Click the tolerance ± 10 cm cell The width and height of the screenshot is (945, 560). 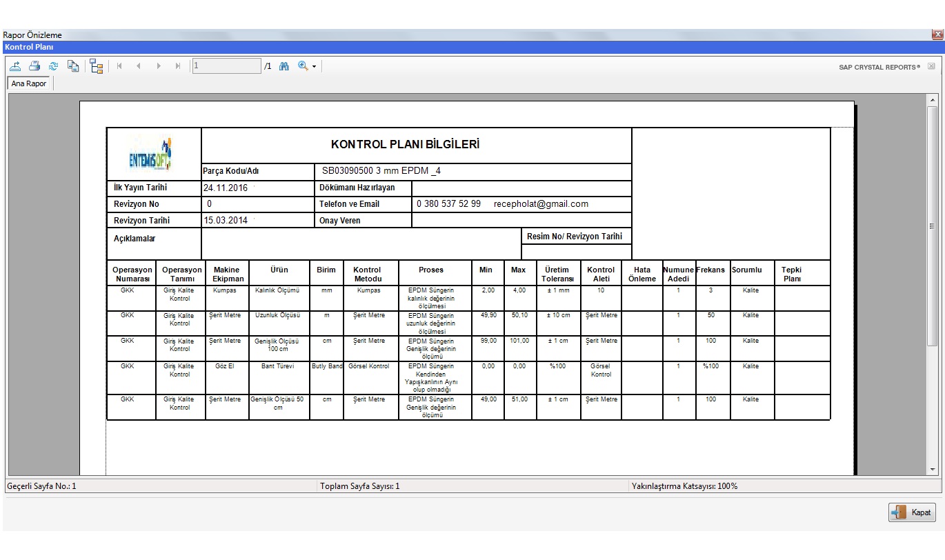(x=557, y=315)
